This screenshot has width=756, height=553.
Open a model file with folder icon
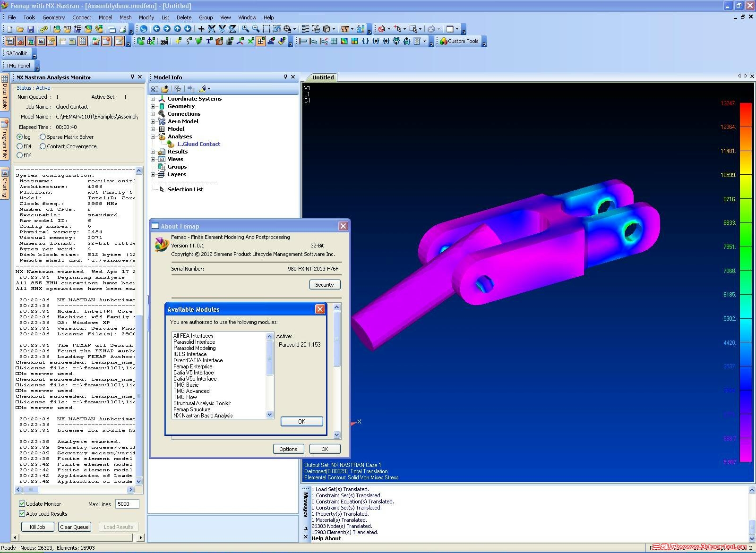point(20,29)
